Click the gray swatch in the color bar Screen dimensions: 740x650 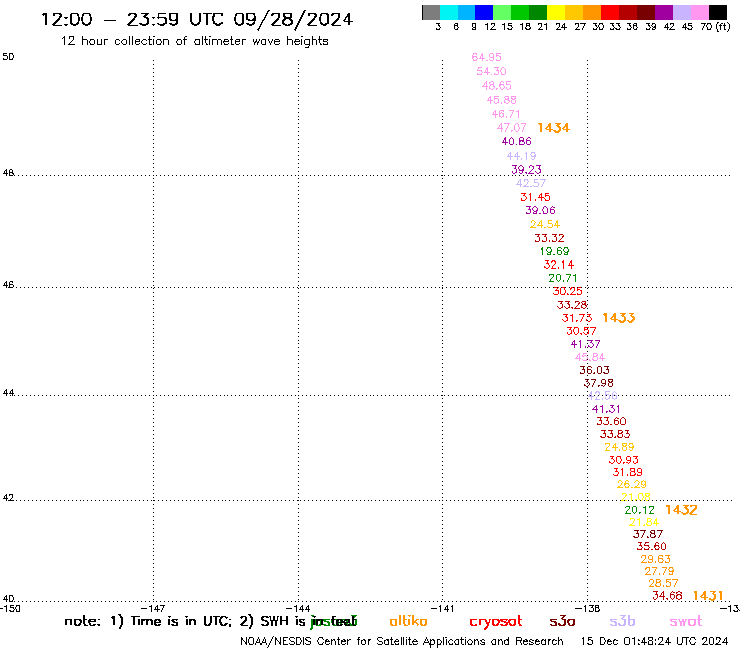coord(431,12)
